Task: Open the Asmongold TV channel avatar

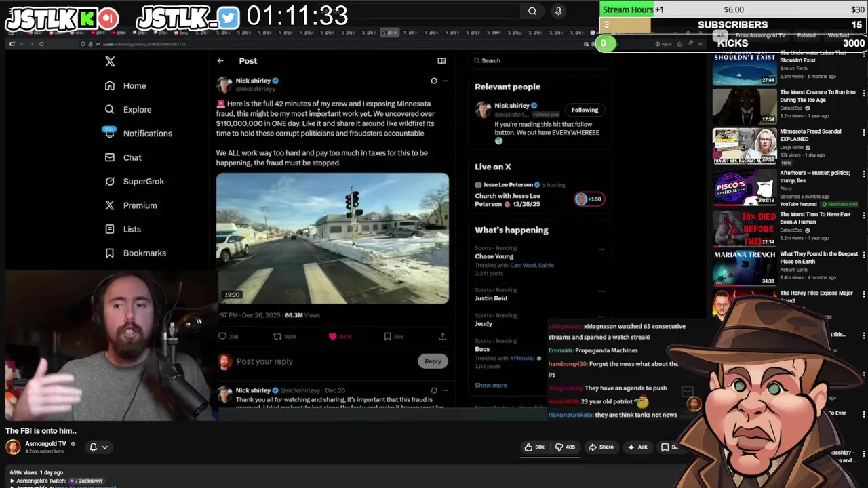Action: tap(13, 447)
